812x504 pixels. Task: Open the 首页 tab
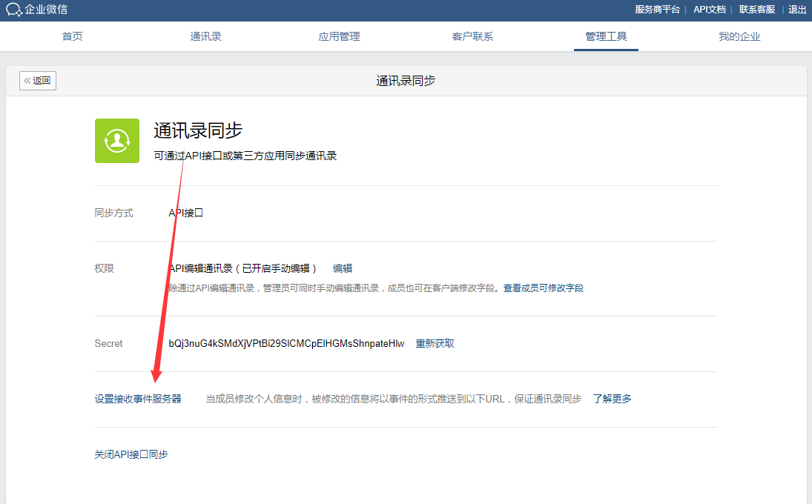pos(73,36)
